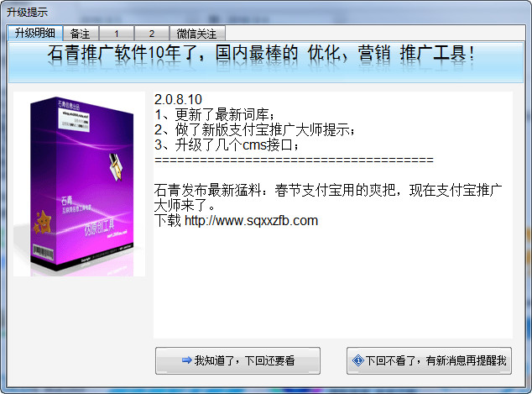Click 我知道了,下回还要看 button
The height and width of the screenshot is (394, 532).
(237, 360)
